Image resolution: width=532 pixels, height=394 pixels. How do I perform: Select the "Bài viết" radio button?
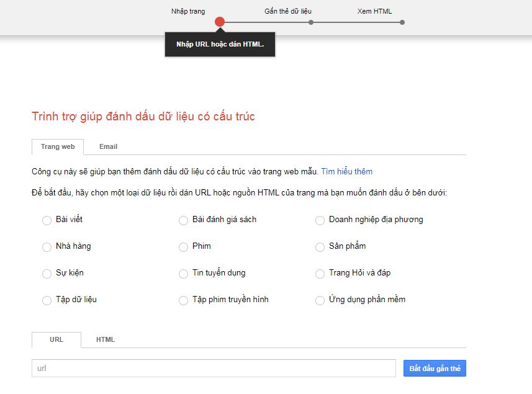click(x=47, y=220)
